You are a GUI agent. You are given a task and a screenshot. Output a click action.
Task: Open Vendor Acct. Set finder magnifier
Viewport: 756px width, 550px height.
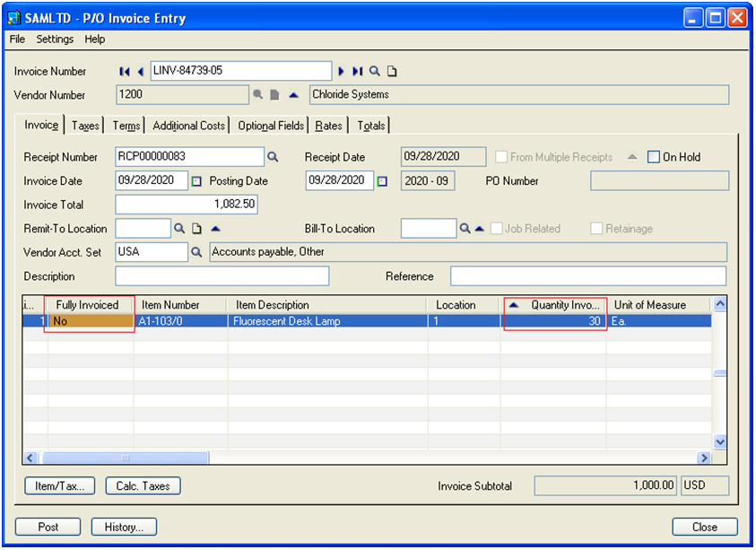[196, 252]
